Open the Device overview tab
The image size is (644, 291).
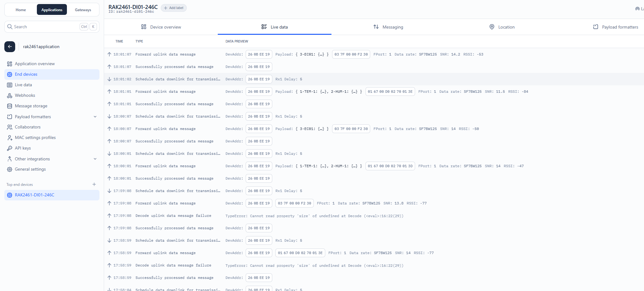pos(161,27)
